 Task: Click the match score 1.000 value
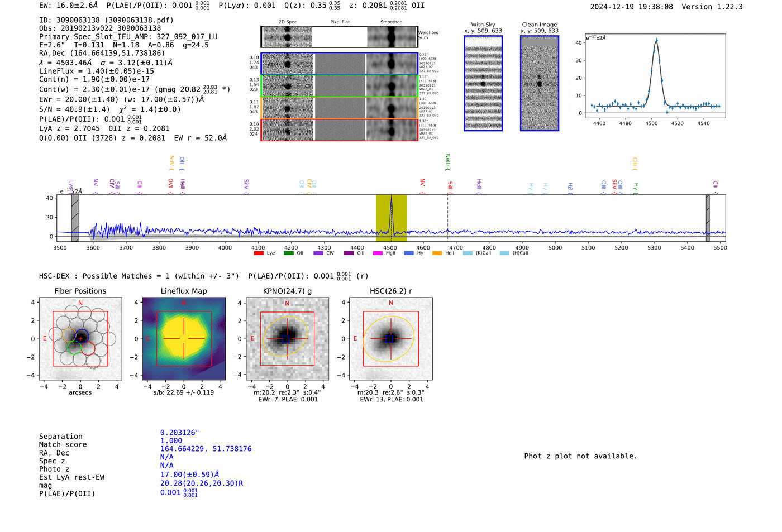coord(171,441)
